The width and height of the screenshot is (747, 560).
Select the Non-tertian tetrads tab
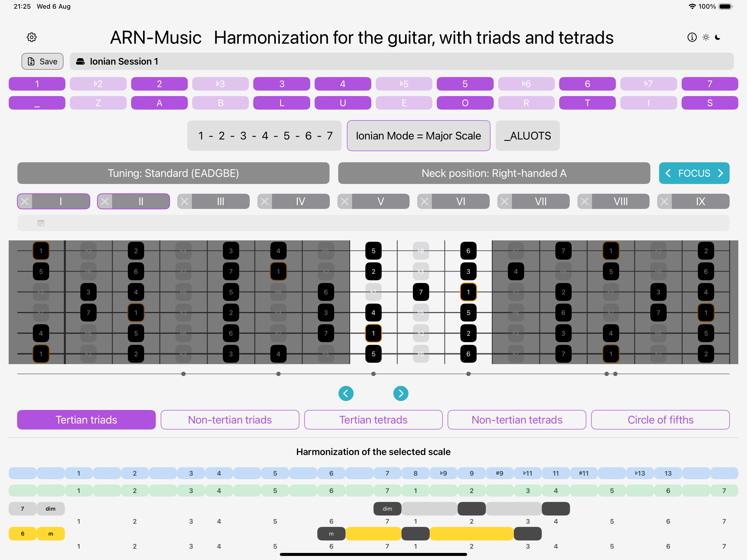(x=517, y=419)
